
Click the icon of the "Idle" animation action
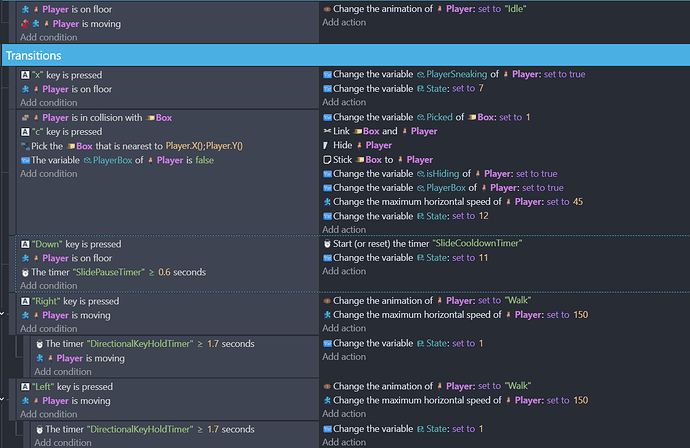click(327, 10)
